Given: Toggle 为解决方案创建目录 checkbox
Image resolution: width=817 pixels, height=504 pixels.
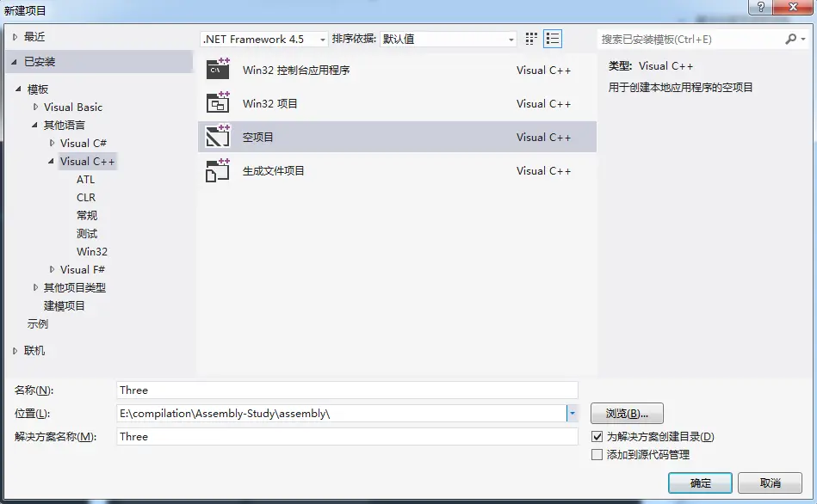Looking at the screenshot, I should pyautogui.click(x=597, y=436).
